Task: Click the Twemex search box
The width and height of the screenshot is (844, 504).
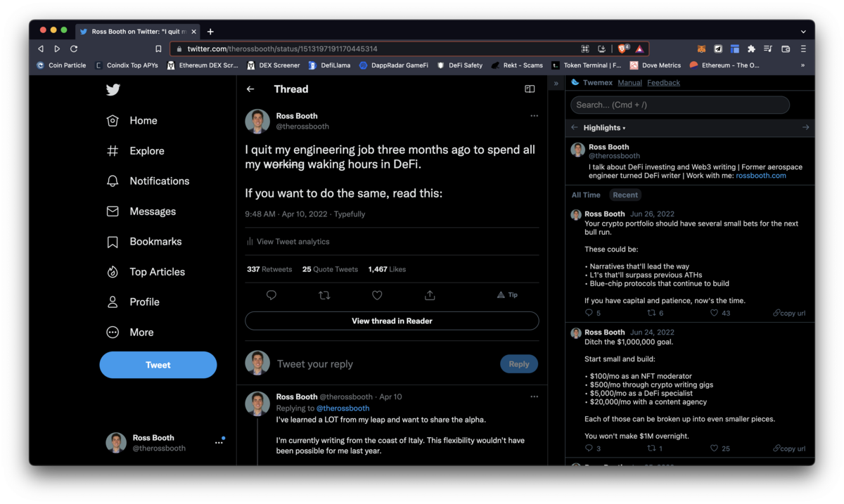Action: 680,105
